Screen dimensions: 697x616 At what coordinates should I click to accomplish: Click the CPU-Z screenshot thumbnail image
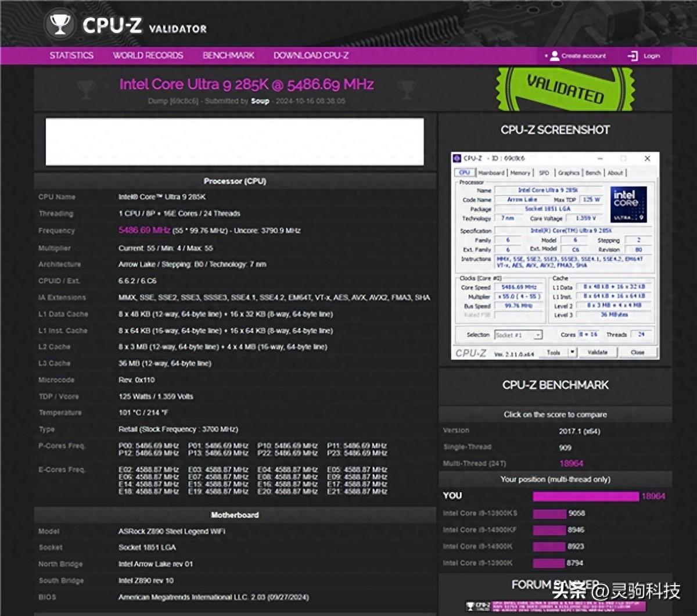click(x=555, y=256)
